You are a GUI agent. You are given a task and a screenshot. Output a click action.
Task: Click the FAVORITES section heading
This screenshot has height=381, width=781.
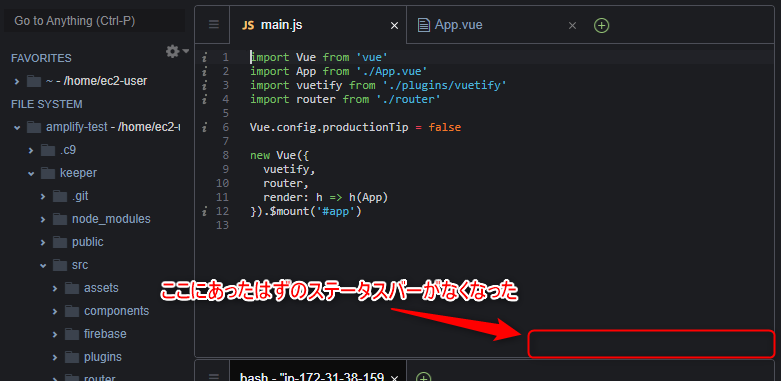(x=41, y=58)
